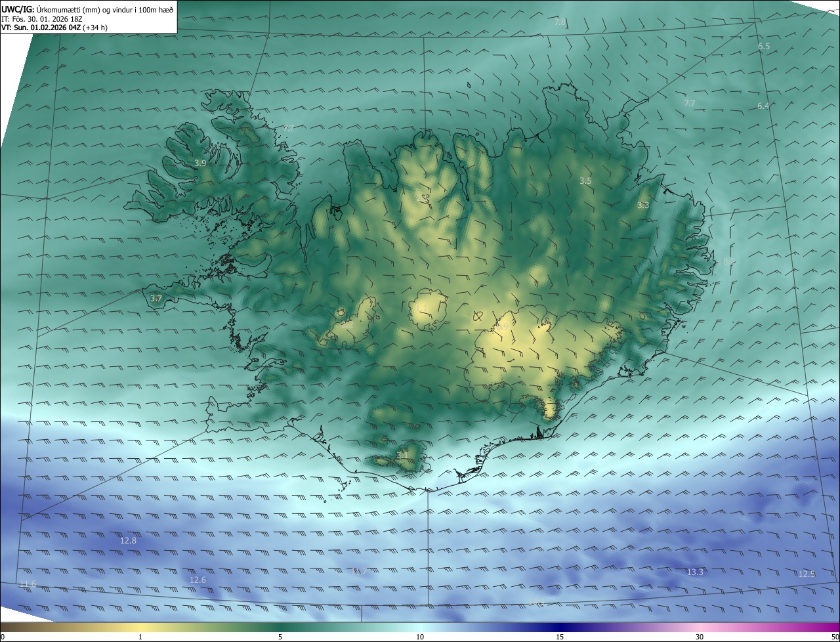Click the '1' tick label on the colour scale

pyautogui.click(x=140, y=637)
